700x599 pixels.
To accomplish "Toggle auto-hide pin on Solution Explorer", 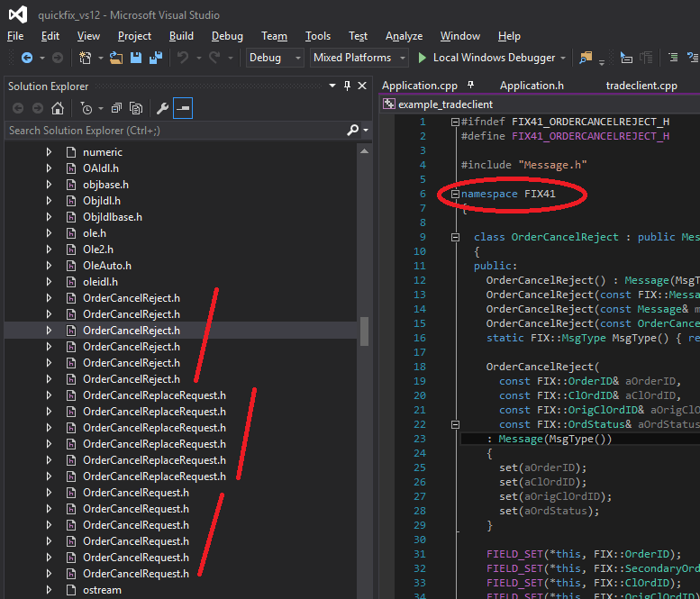I will pos(348,86).
